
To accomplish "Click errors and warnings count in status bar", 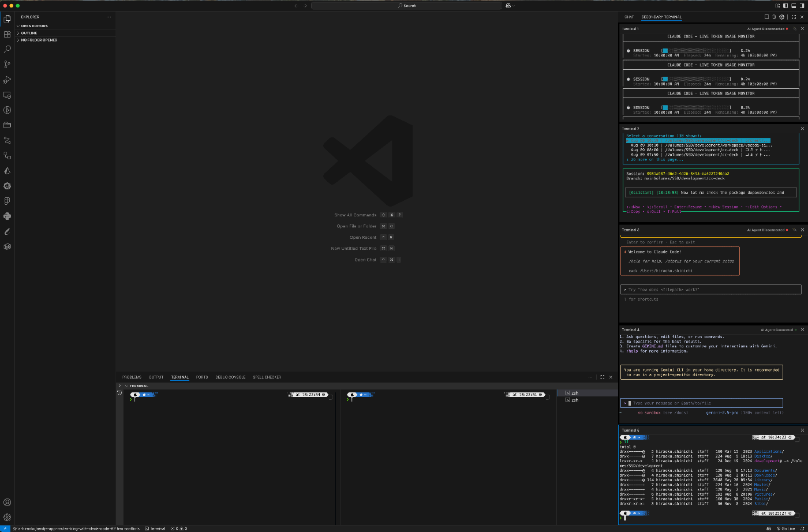I will [178, 529].
